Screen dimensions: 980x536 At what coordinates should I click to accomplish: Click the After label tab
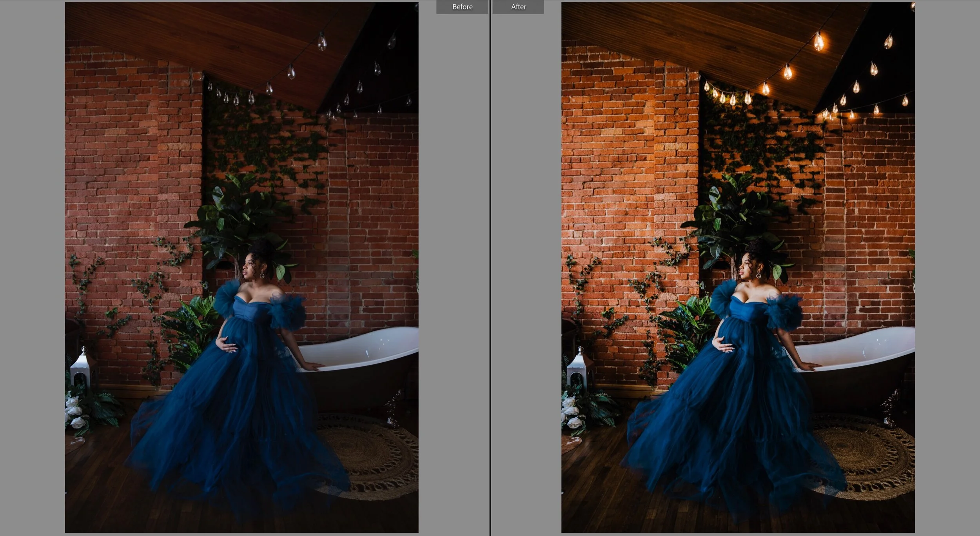(518, 7)
